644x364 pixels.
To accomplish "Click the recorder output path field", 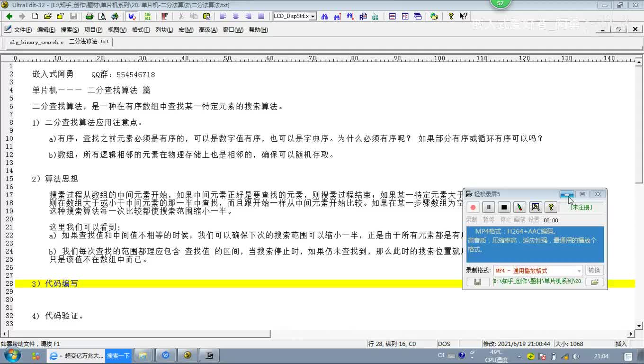I will click(537, 282).
